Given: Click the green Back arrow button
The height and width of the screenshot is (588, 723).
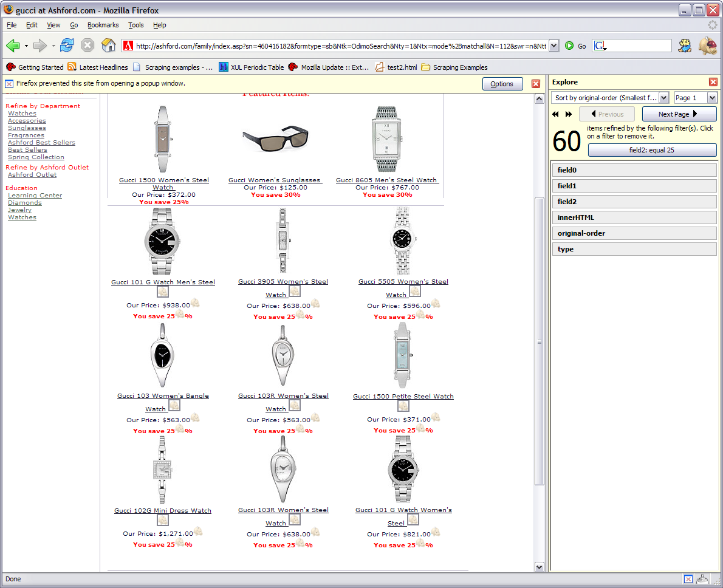Looking at the screenshot, I should tap(13, 46).
